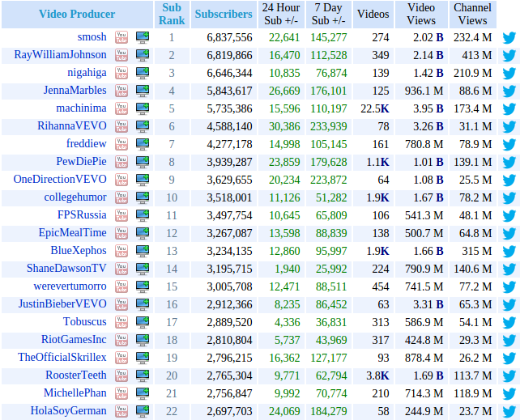Open Twitter bird for TheOfficialSkrillex
The width and height of the screenshot is (520, 420).
click(x=509, y=358)
